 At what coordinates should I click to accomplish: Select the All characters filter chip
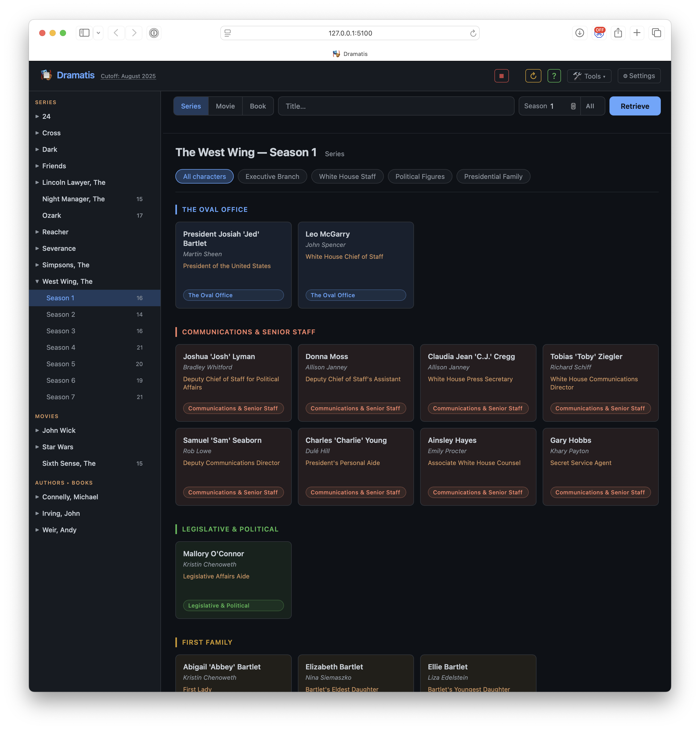pyautogui.click(x=204, y=177)
